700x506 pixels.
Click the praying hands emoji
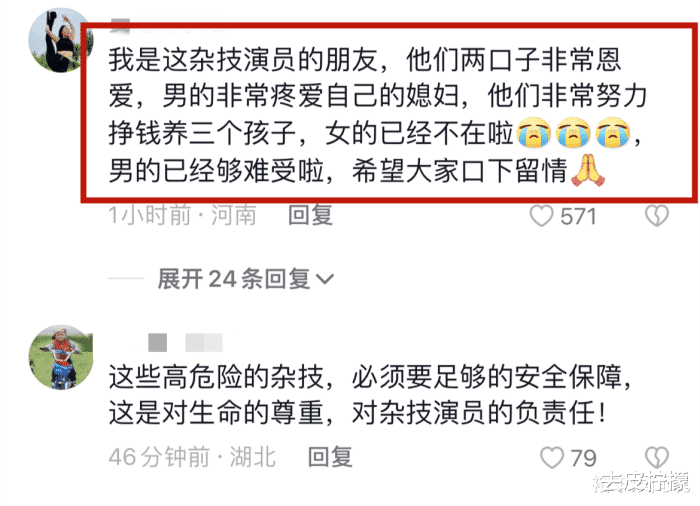click(x=588, y=170)
